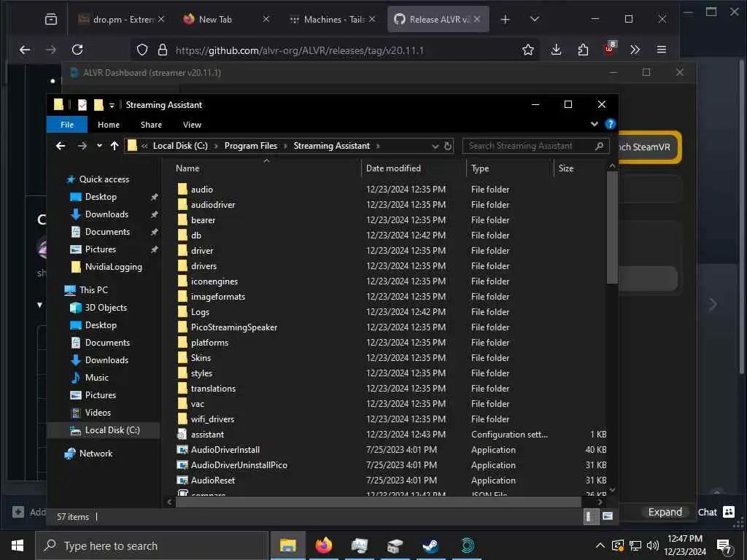
Task: Select Network in the navigation pane
Action: click(96, 454)
